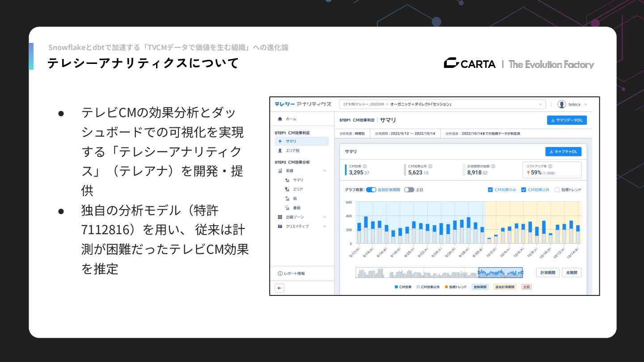Click the CM効果 value 3,295.37
Viewport: 644px width, 362px height.
(359, 173)
